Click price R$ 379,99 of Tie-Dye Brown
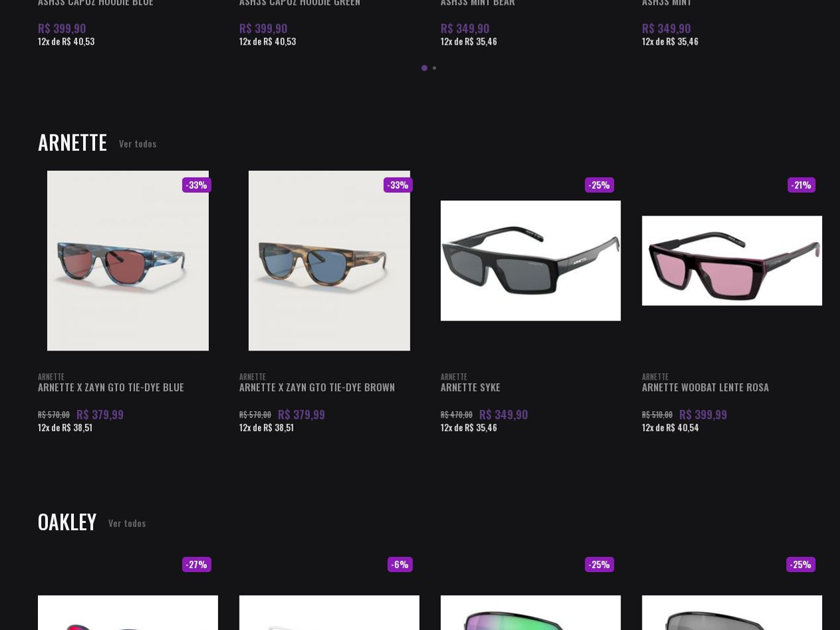 (301, 414)
